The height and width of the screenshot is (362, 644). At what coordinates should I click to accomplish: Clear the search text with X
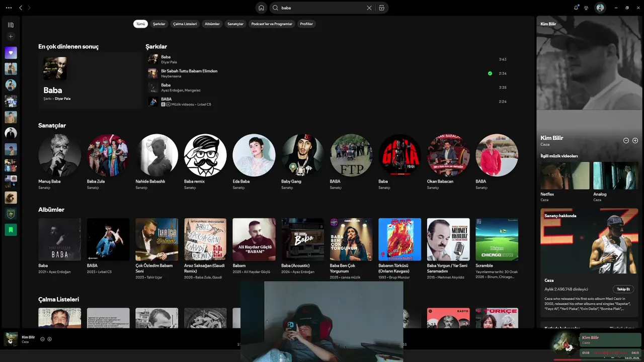click(369, 8)
